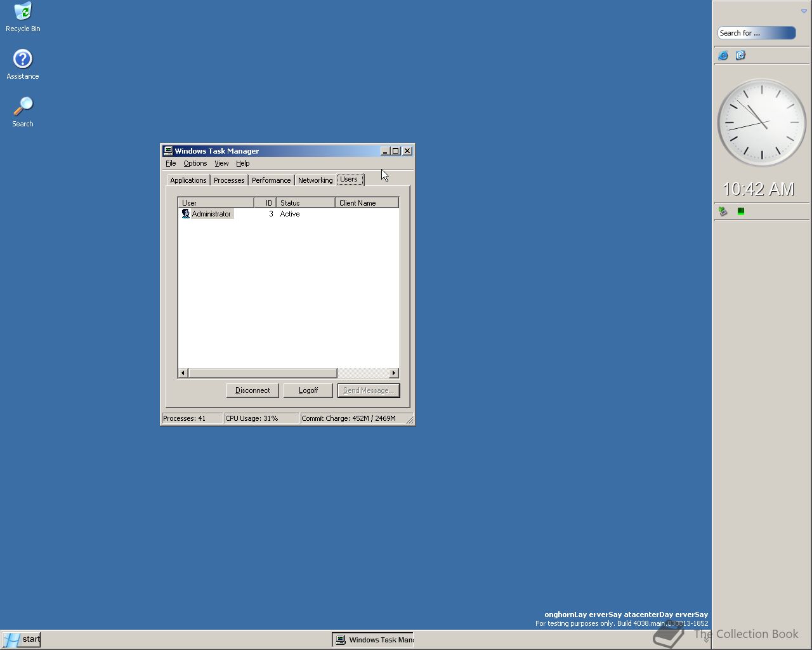This screenshot has height=650, width=812.
Task: Switch to the Applications tab
Action: [188, 180]
